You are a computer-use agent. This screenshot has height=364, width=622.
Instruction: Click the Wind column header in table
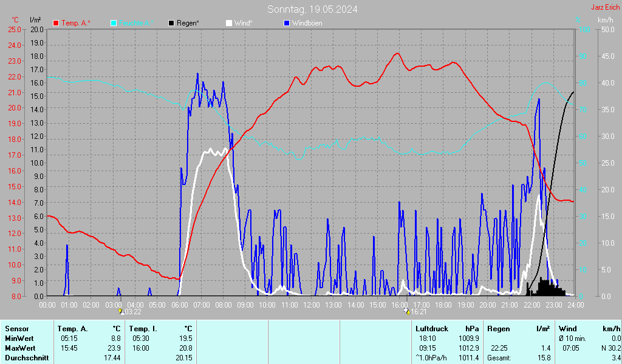point(568,328)
